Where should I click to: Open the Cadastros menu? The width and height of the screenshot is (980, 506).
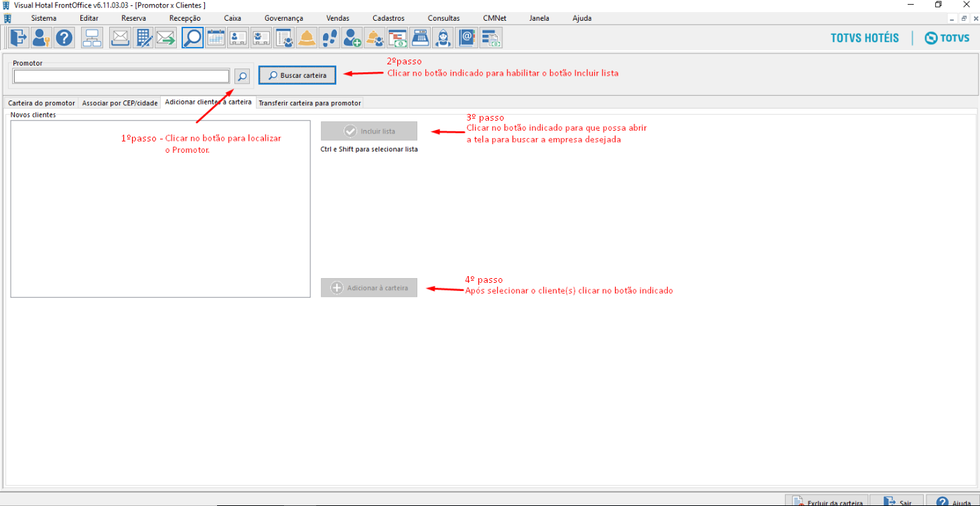(388, 18)
